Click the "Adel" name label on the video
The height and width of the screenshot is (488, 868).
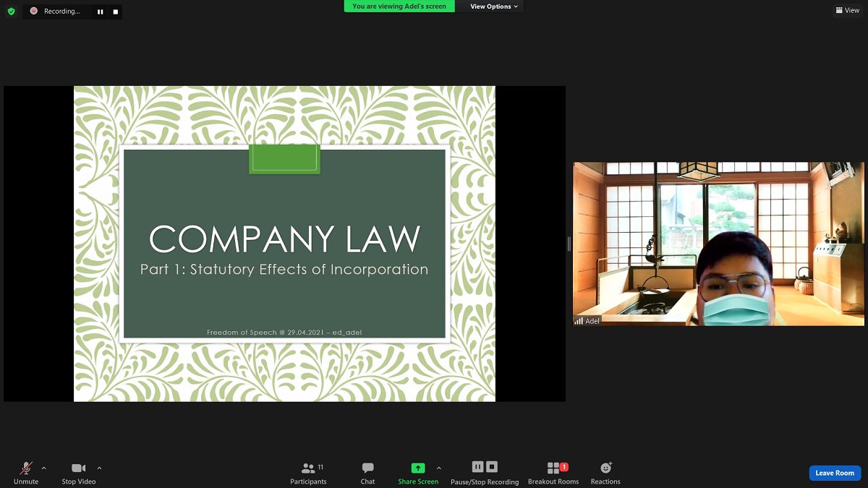click(592, 321)
